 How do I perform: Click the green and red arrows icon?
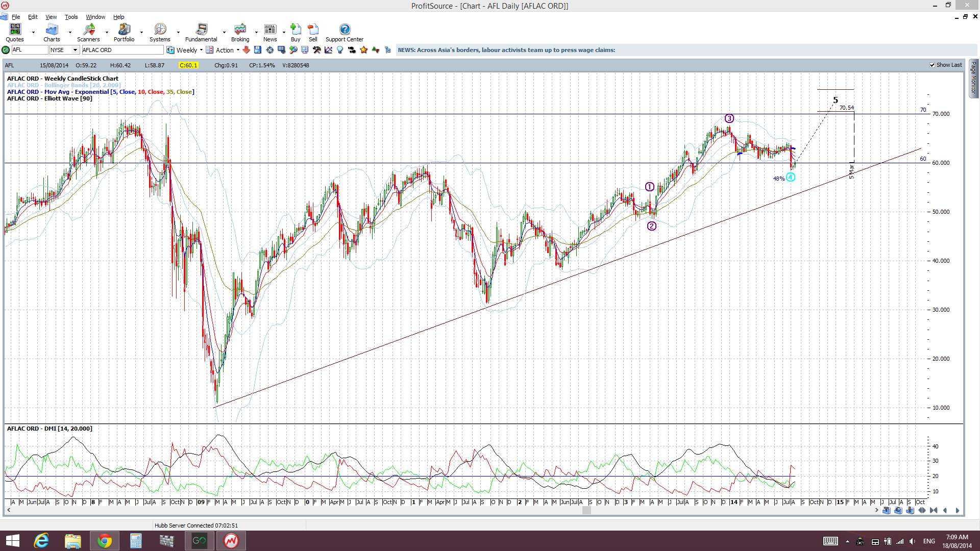click(376, 50)
